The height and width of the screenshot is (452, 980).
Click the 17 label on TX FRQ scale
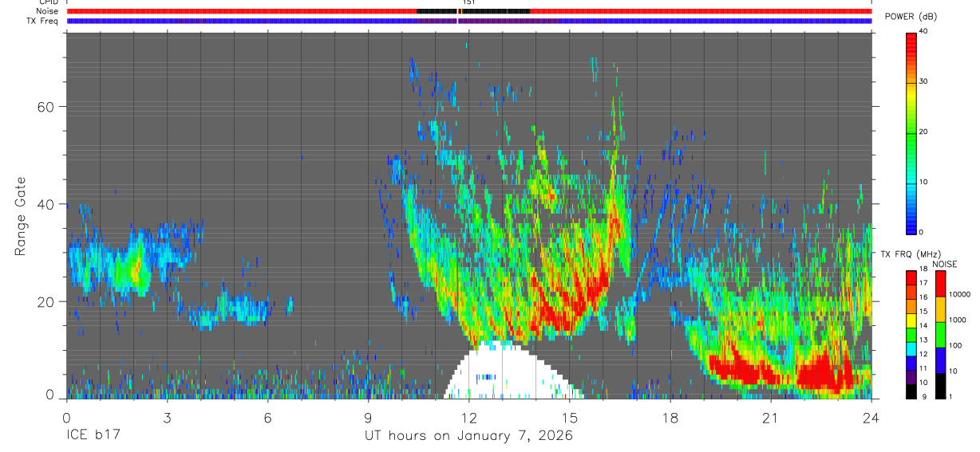[923, 283]
